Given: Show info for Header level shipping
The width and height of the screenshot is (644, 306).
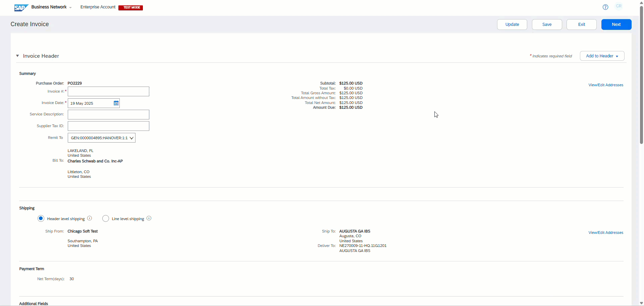Looking at the screenshot, I should click(90, 218).
